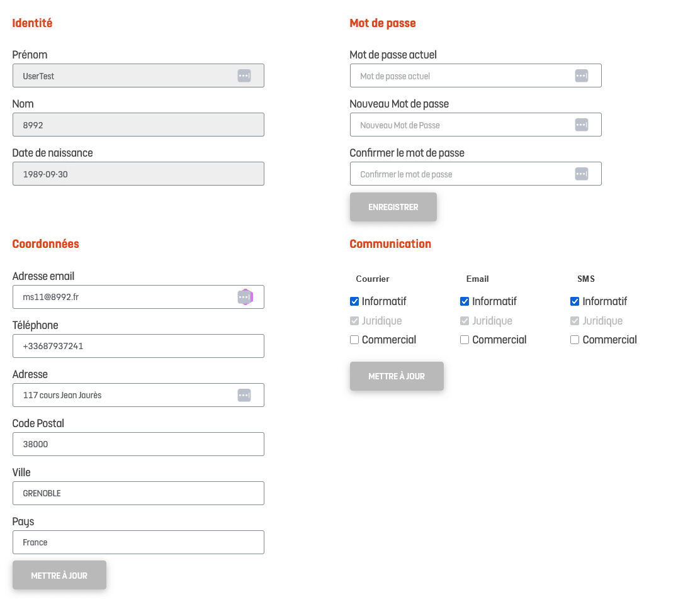Focus the Confirmer le mot de passe field
The height and width of the screenshot is (602, 700).
pos(476,174)
